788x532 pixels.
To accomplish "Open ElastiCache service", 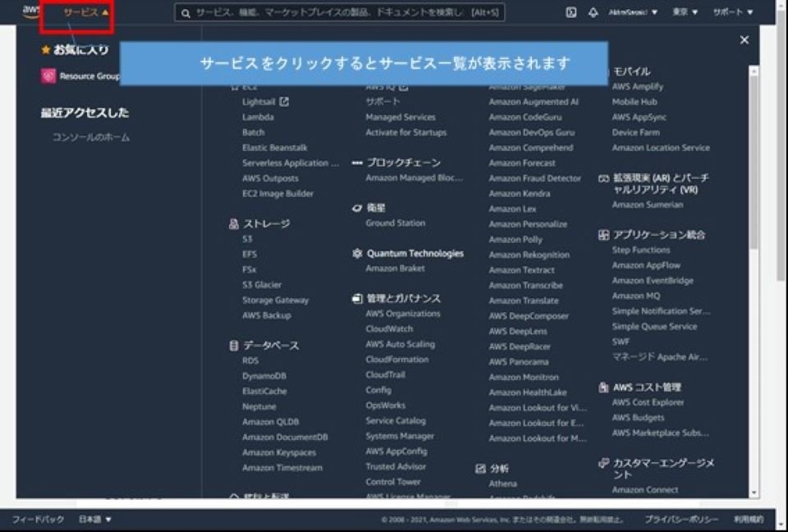I will [x=264, y=392].
